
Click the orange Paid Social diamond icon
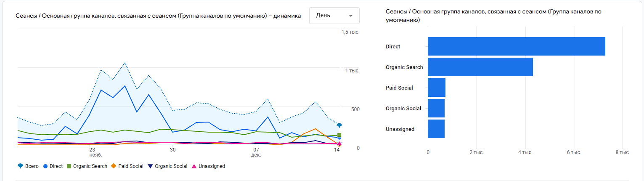pyautogui.click(x=114, y=166)
